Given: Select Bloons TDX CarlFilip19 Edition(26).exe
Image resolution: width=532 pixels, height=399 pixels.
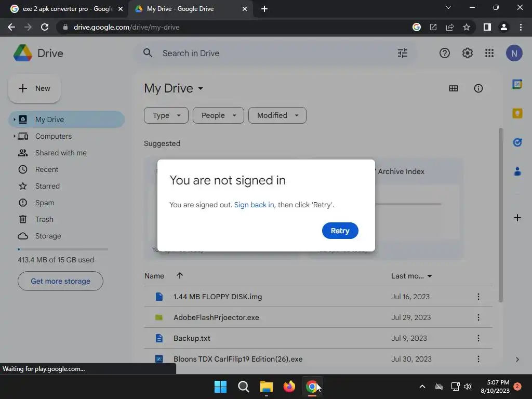Looking at the screenshot, I should click(318, 359).
